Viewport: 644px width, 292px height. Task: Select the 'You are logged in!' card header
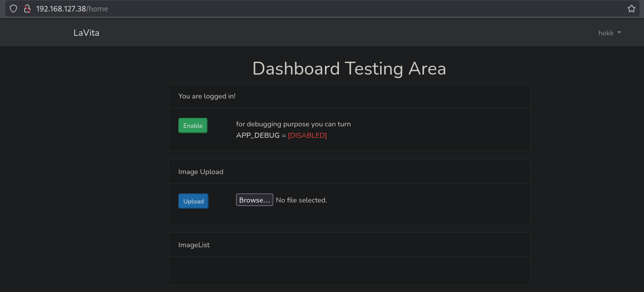click(207, 96)
